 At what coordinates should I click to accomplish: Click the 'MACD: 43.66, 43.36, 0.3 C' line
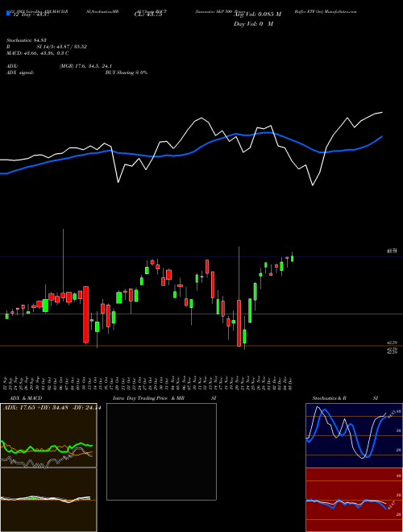tap(38, 53)
